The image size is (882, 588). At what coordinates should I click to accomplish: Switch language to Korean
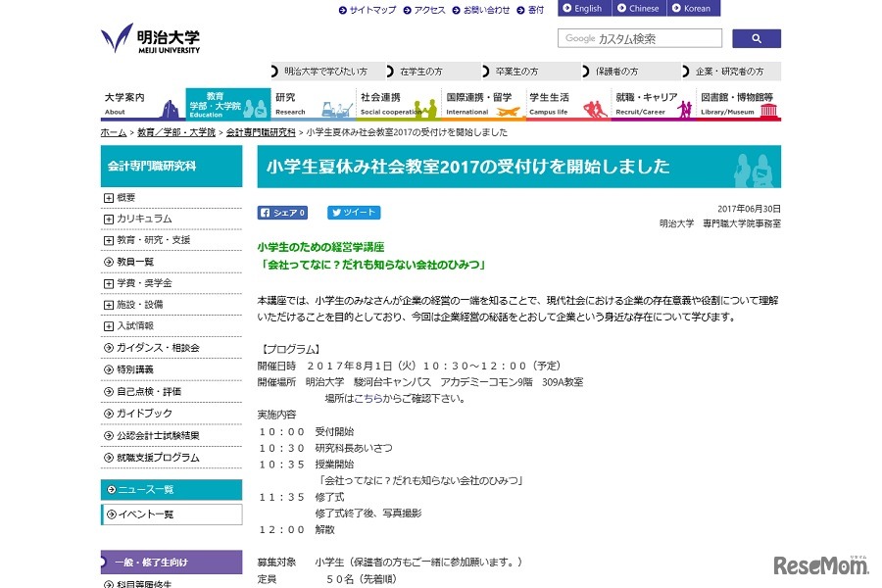click(x=693, y=9)
